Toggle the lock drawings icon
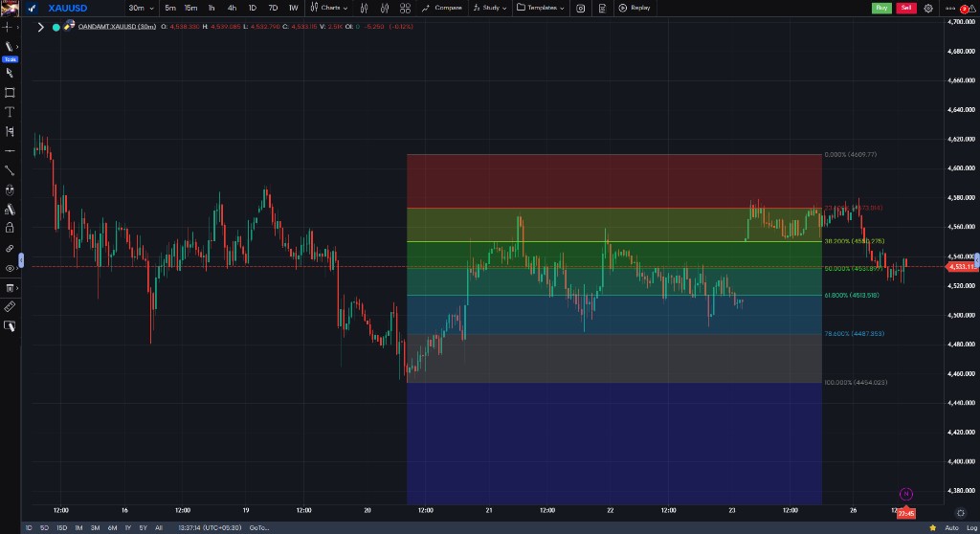 (x=10, y=228)
